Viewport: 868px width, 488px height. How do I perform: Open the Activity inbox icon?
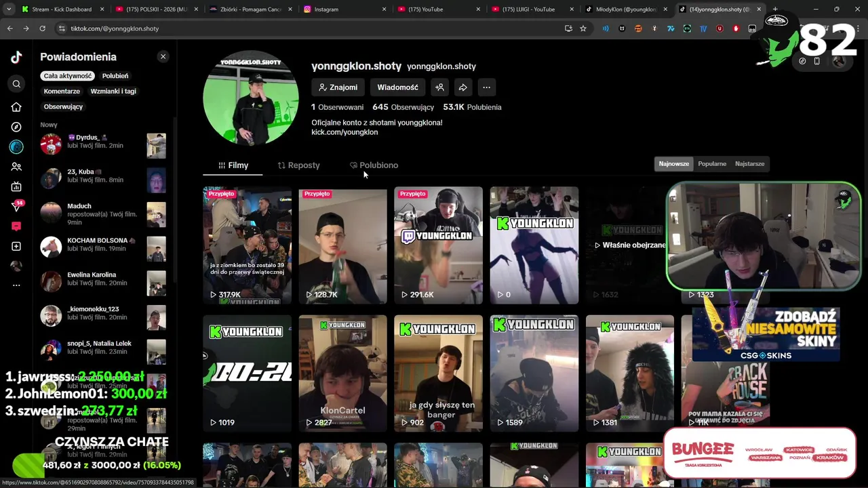[16, 226]
